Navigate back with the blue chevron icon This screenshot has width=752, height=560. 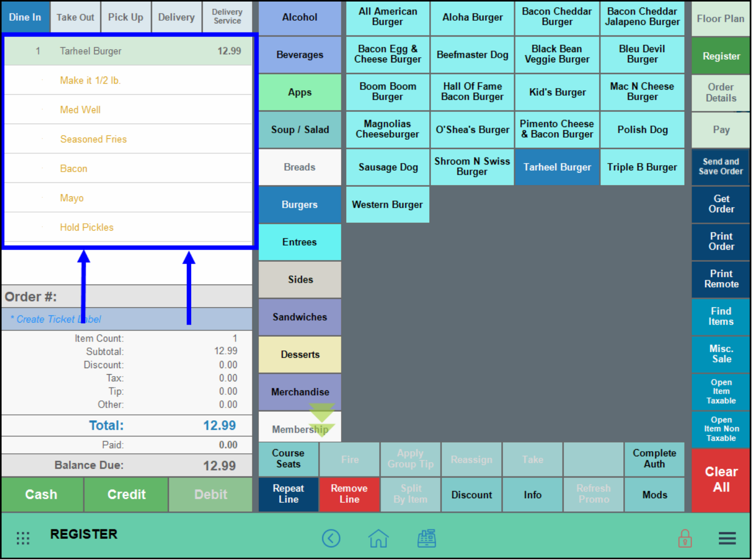pyautogui.click(x=331, y=538)
